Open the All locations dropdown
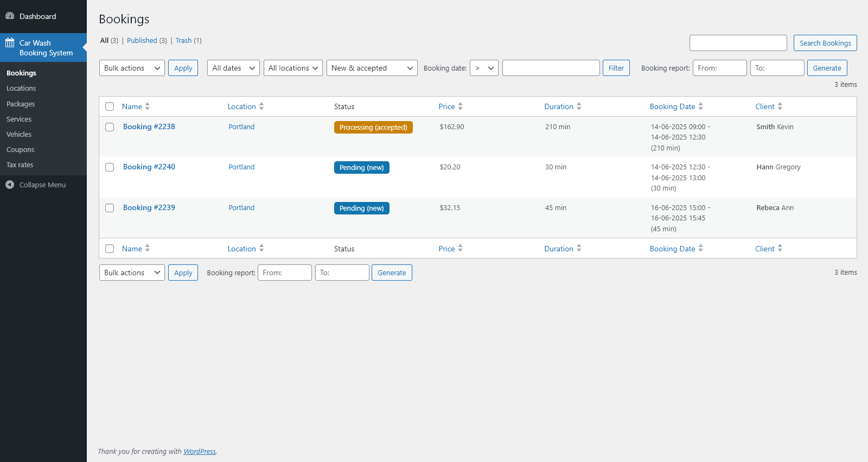 [293, 68]
